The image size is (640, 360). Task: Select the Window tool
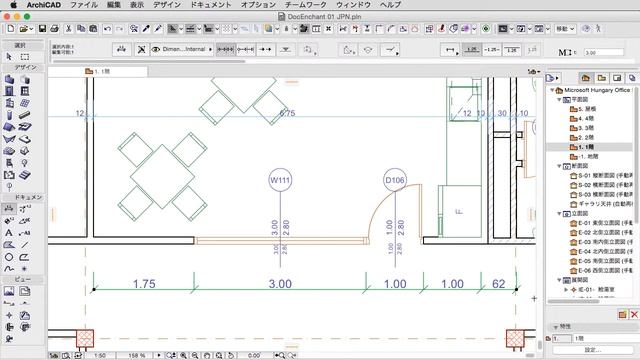(x=25, y=91)
